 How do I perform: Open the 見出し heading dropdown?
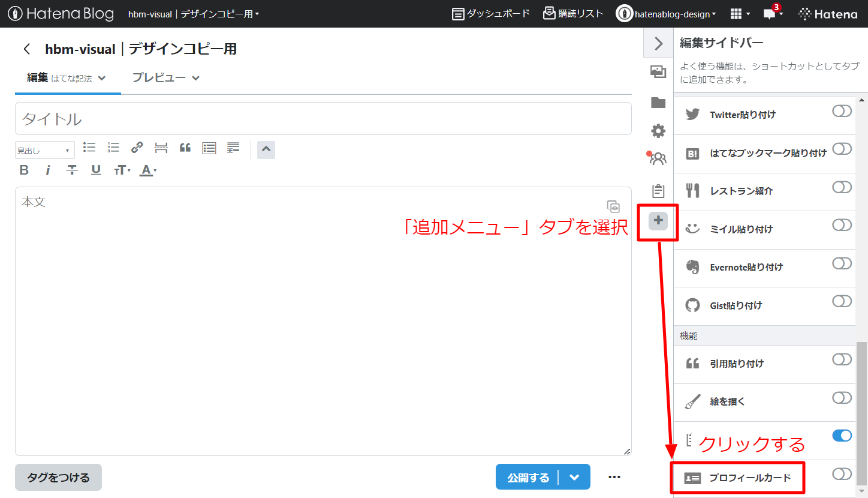[x=44, y=150]
